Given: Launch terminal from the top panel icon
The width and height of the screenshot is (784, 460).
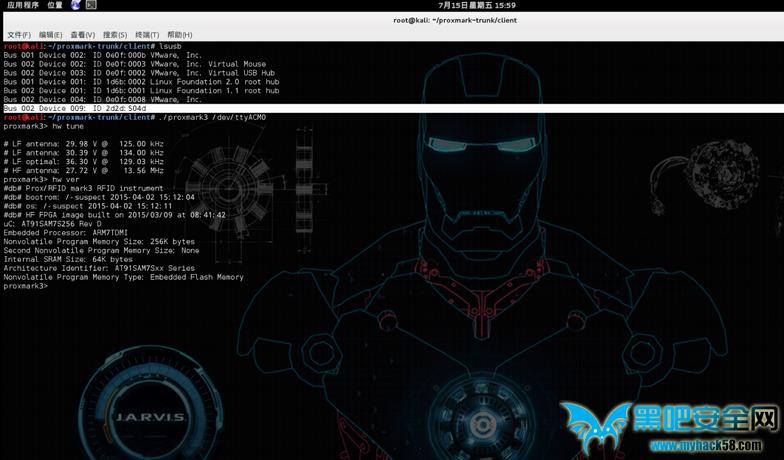Looking at the screenshot, I should tap(91, 5).
